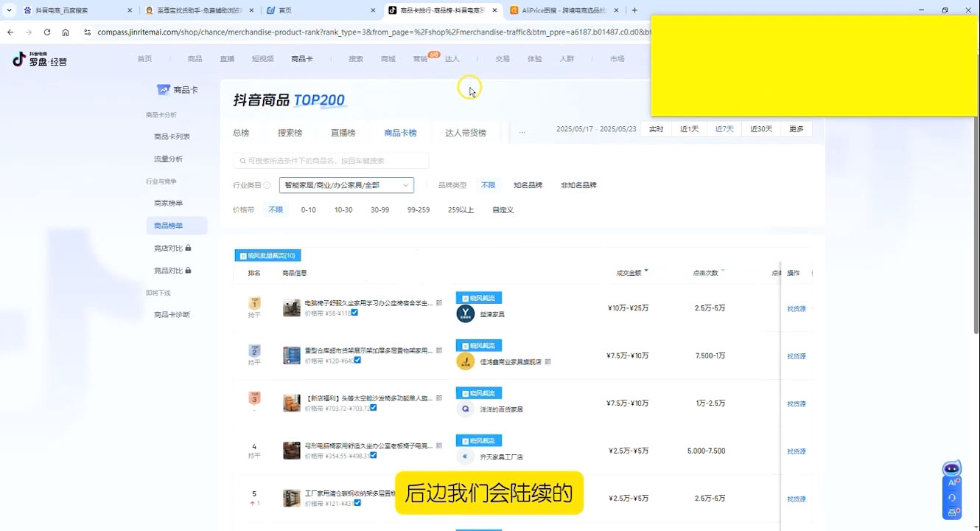Filter brand type 知名品牌
980x531 pixels.
tap(528, 185)
